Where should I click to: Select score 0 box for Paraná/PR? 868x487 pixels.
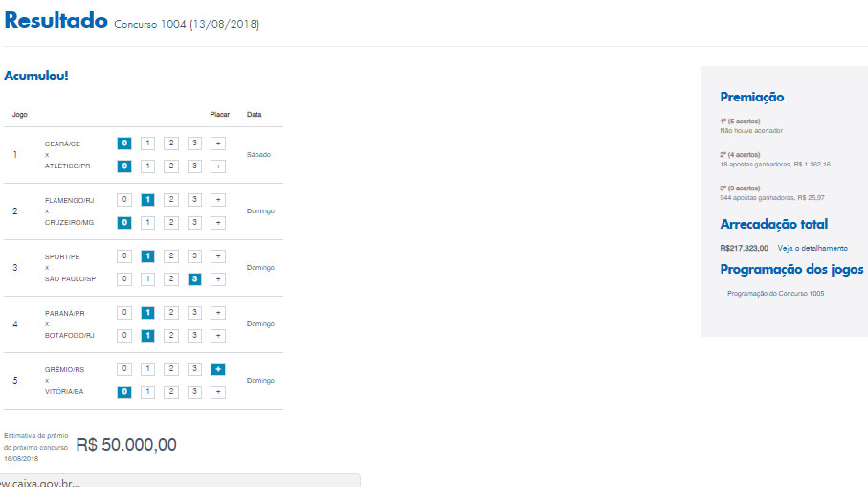pyautogui.click(x=124, y=313)
